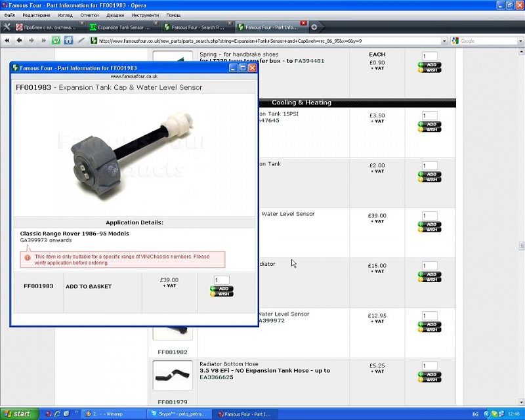This screenshot has height=420, width=525.
Task: Switch to Winamp in the taskbar
Action: pos(114,414)
